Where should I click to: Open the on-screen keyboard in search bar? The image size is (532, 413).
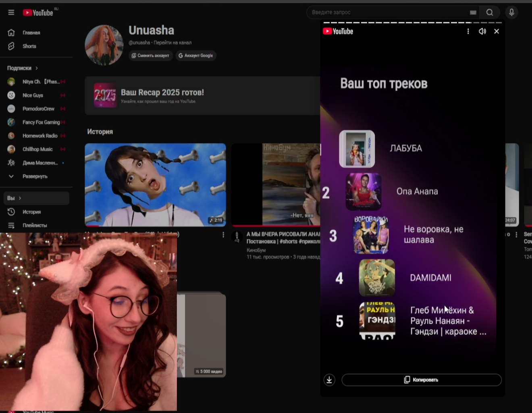[473, 12]
